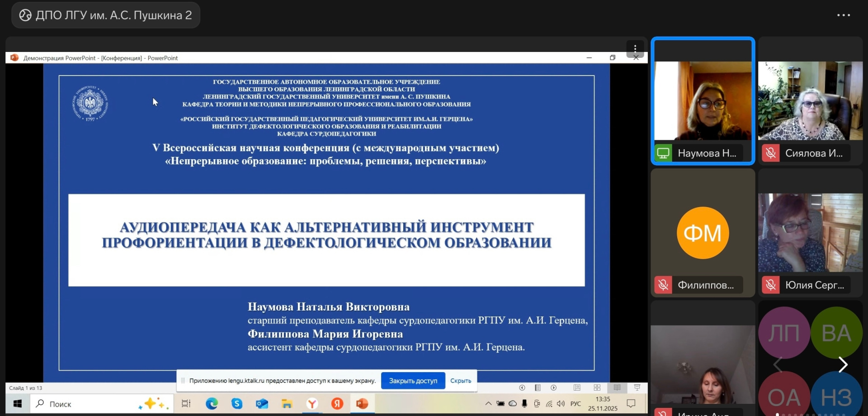Open PowerPoint from the taskbar
Screen dimensions: 868x416
pos(362,404)
